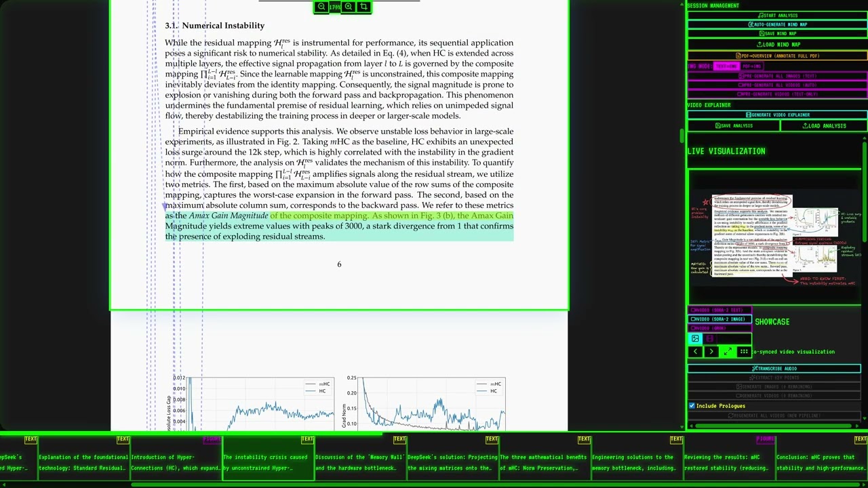Open the live visualization annotated image
Screen dimensions: 868x488
(775, 237)
